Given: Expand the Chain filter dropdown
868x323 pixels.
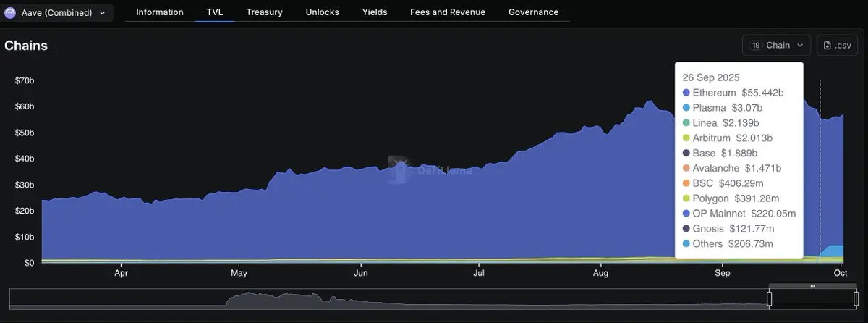Looking at the screenshot, I should (x=777, y=45).
